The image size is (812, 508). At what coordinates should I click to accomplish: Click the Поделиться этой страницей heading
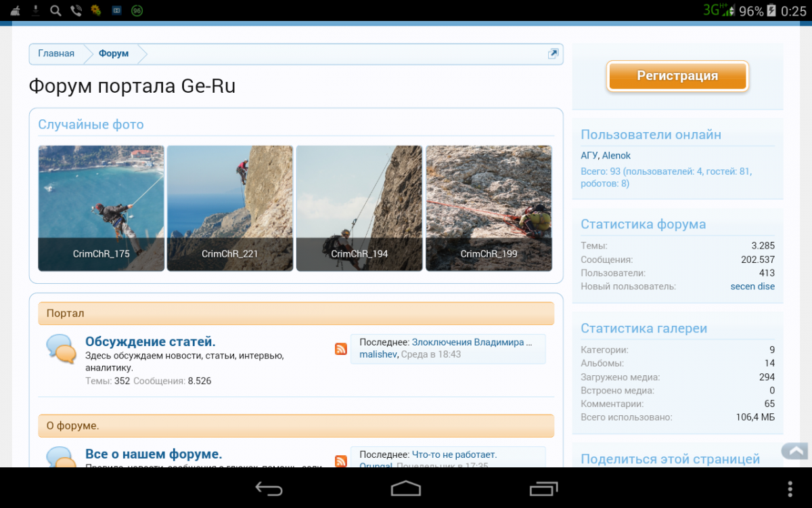[x=670, y=459]
